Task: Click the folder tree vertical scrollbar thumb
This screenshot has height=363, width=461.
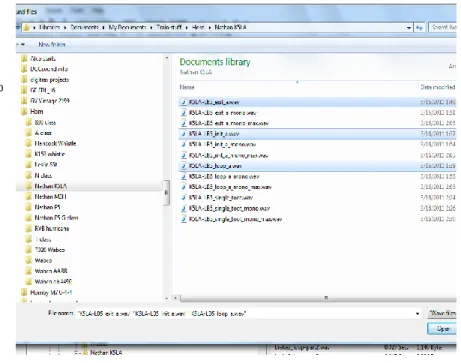Action: 166,193
